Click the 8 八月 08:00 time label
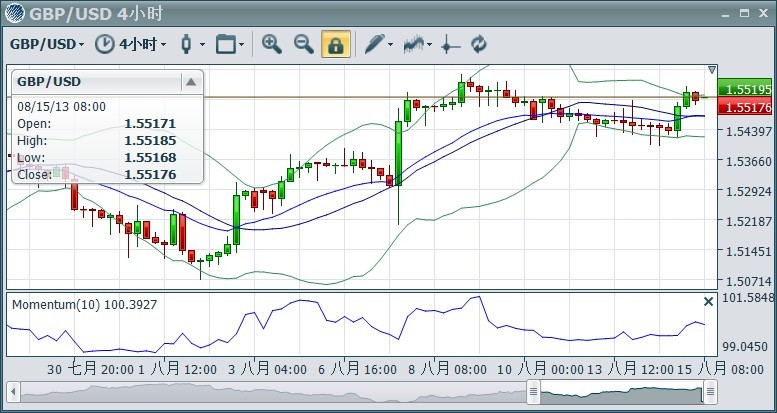The image size is (777, 413). click(x=447, y=369)
